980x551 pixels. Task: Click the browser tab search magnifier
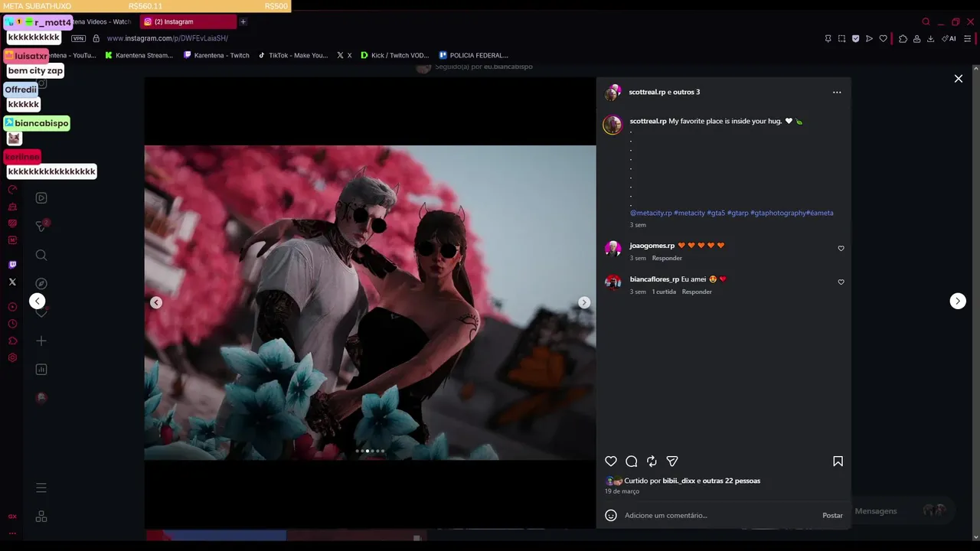[926, 21]
